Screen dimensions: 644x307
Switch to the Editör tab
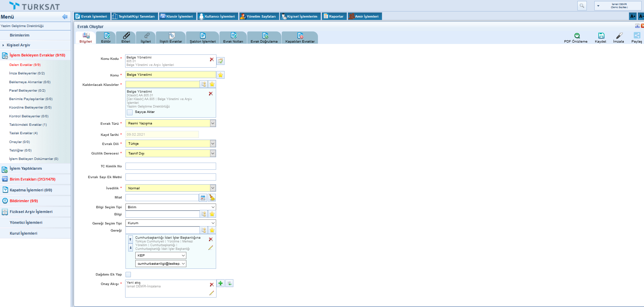click(106, 38)
